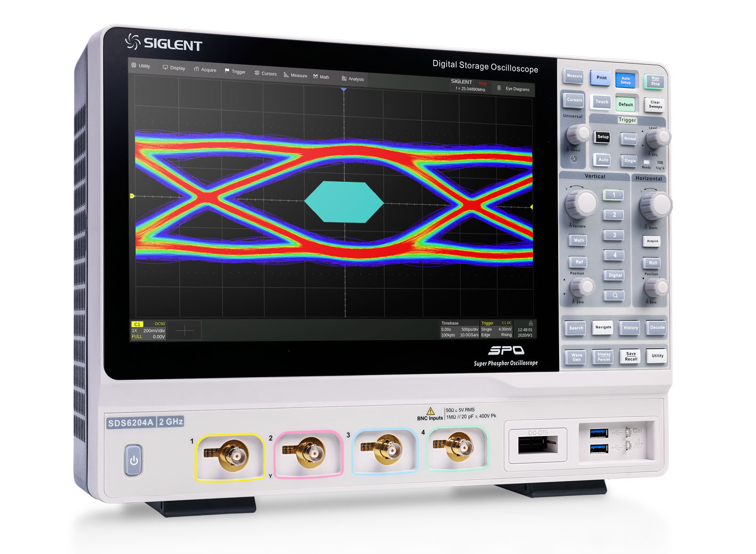This screenshot has width=756, height=554.
Task: Turn the Universal select knob
Action: click(x=578, y=134)
